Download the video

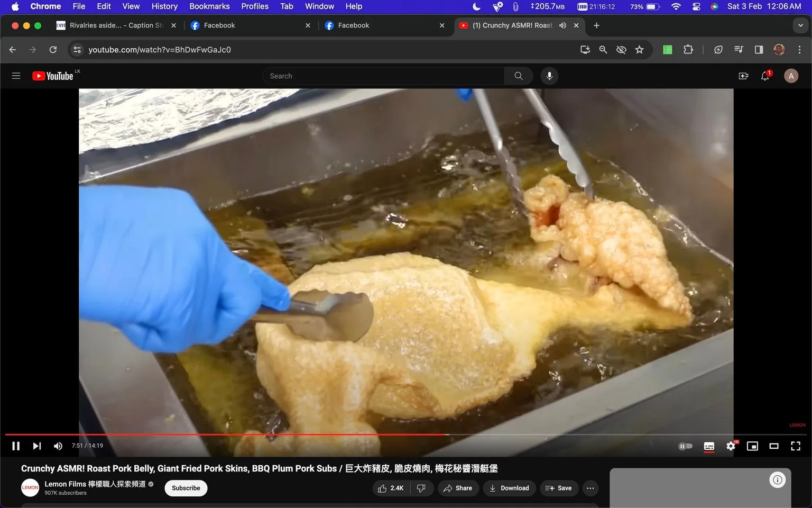point(509,488)
